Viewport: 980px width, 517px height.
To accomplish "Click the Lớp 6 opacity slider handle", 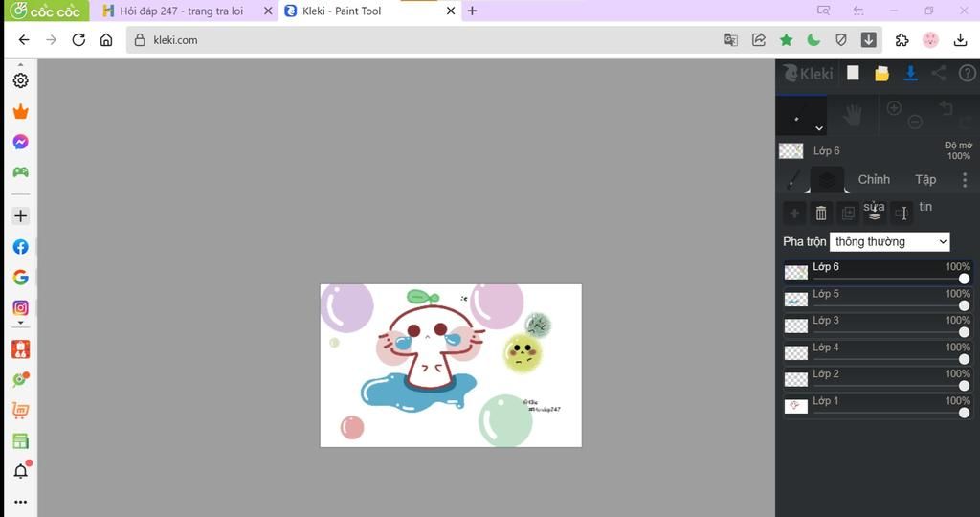I will pyautogui.click(x=965, y=279).
